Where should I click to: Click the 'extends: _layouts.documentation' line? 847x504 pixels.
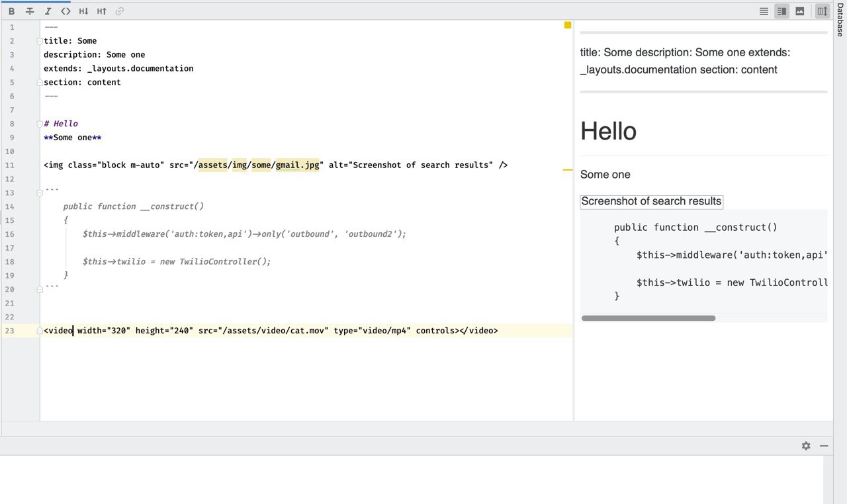coord(118,69)
